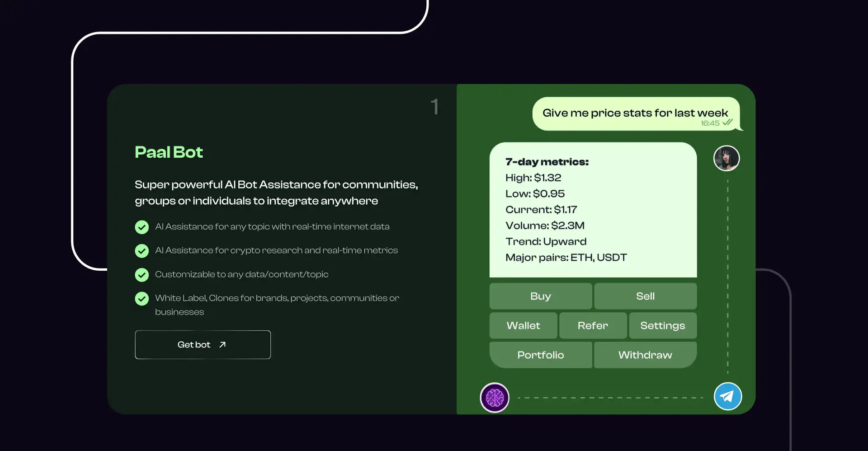Click the checkmark beside White Label, Clones
868x451 pixels.
tap(142, 299)
